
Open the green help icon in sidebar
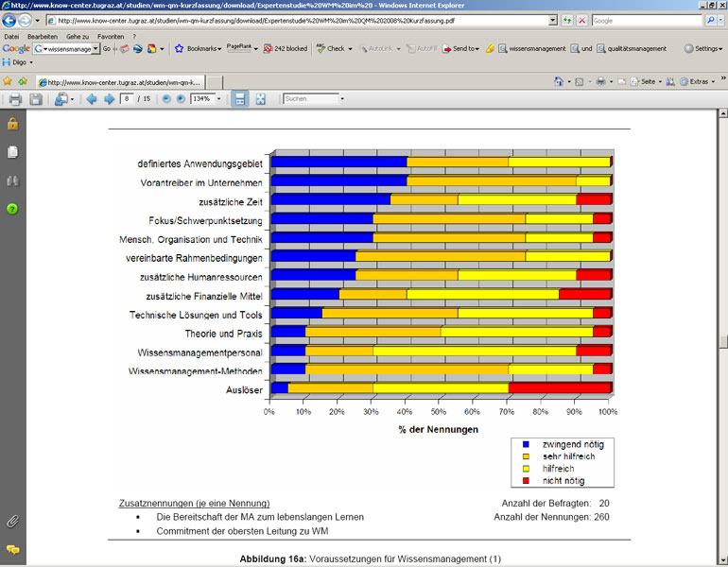(x=12, y=209)
